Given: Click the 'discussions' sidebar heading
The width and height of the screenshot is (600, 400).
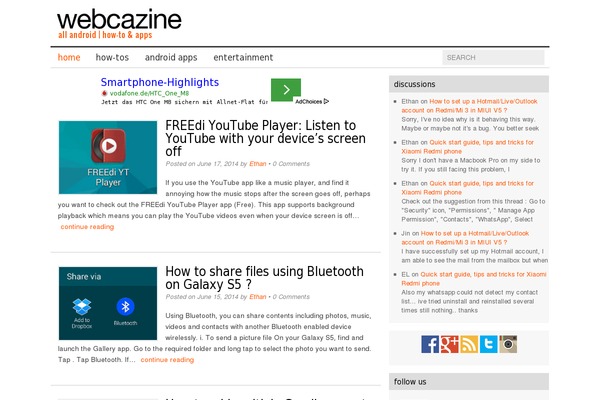Looking at the screenshot, I should (x=414, y=84).
